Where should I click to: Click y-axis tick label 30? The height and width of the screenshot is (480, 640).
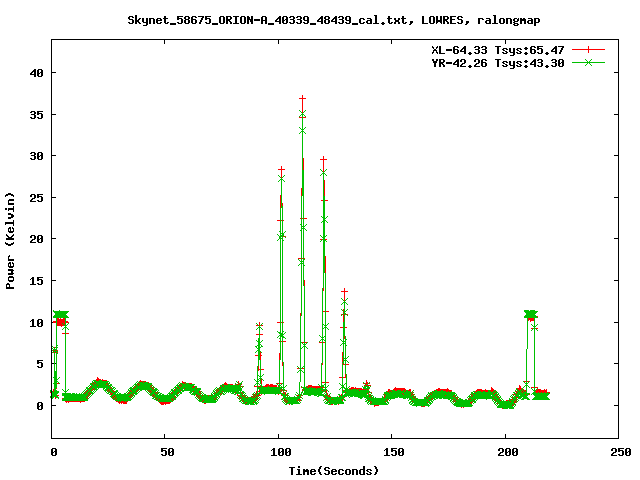pos(36,156)
